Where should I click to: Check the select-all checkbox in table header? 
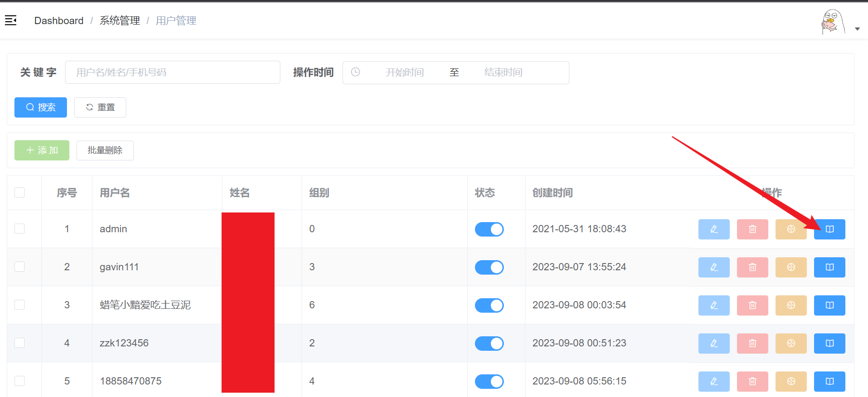(x=20, y=193)
